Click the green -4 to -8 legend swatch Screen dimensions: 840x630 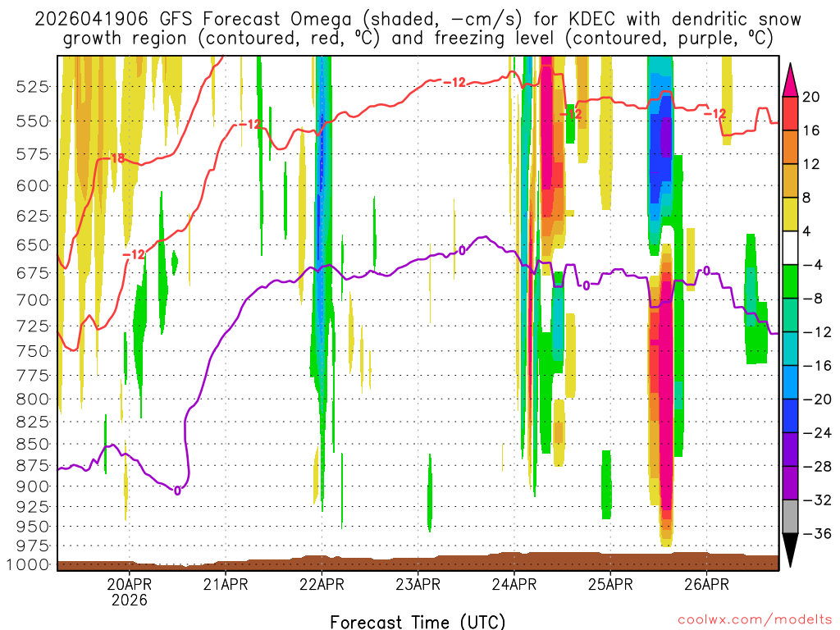point(790,281)
